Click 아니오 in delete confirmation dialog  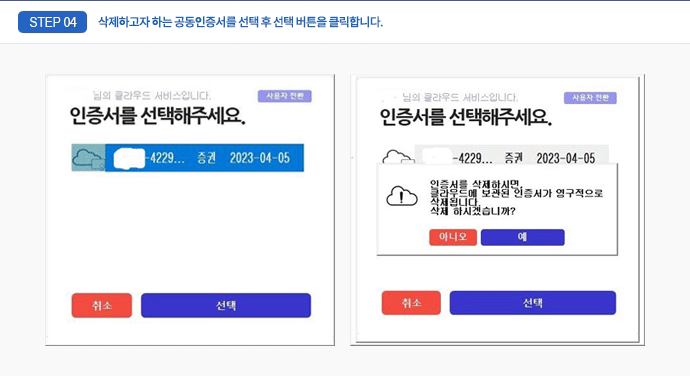453,237
